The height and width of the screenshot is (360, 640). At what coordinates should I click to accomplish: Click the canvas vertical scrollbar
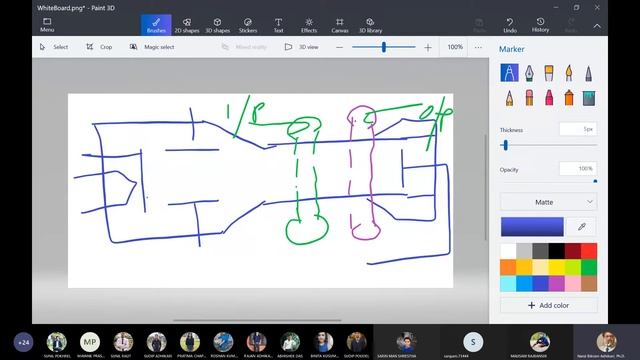tap(485, 187)
